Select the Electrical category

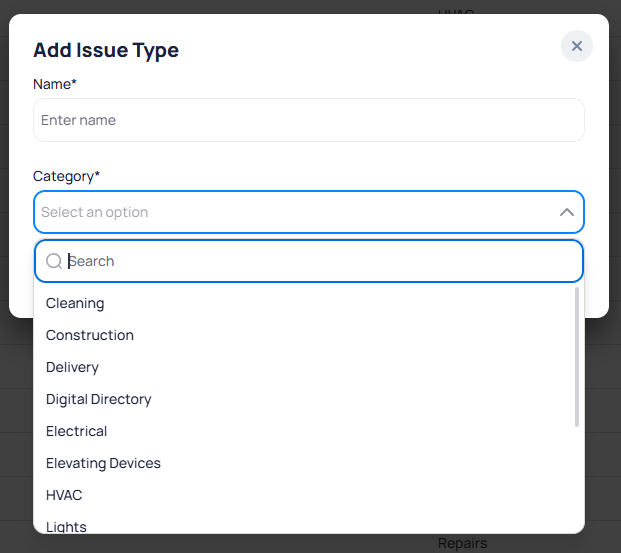76,431
